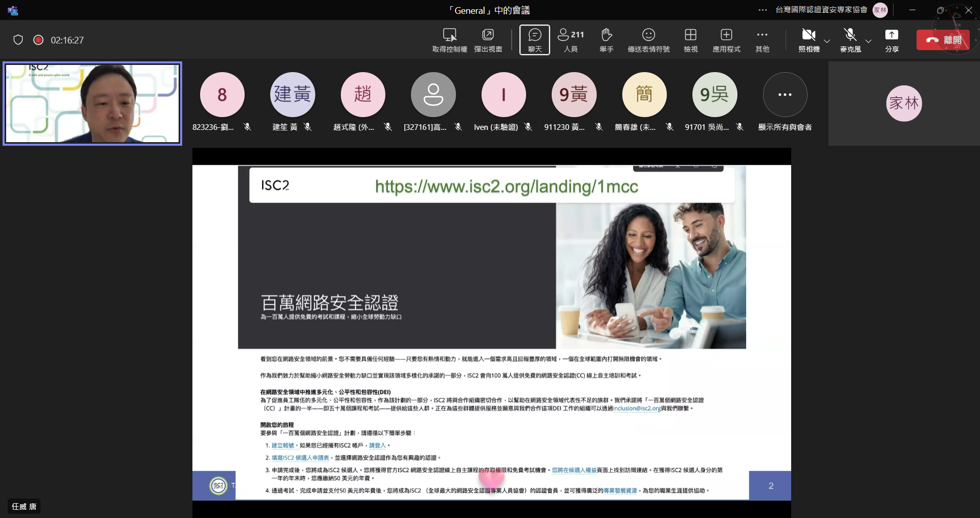Pop out the shared window with 彈出視窗
The height and width of the screenshot is (518, 980).
[488, 35]
